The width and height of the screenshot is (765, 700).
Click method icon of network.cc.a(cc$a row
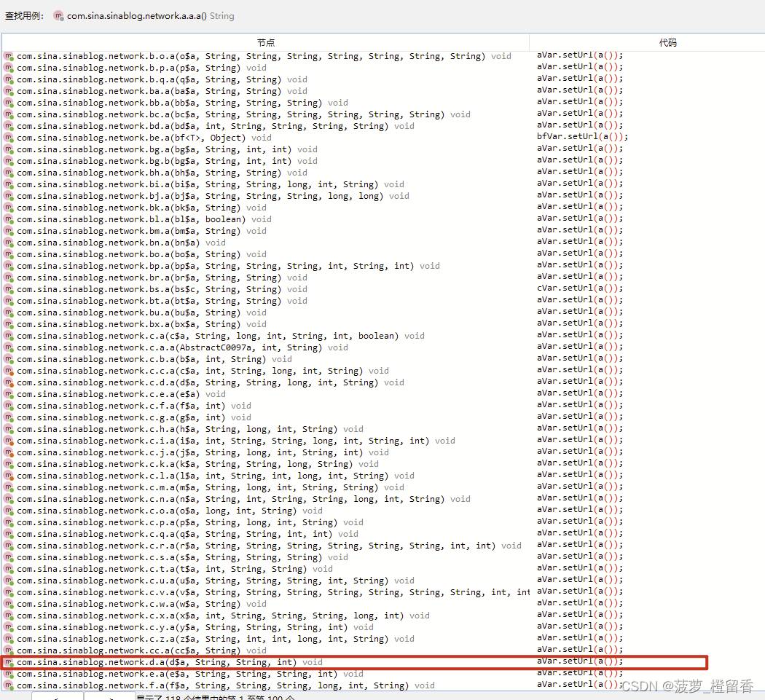(x=9, y=650)
